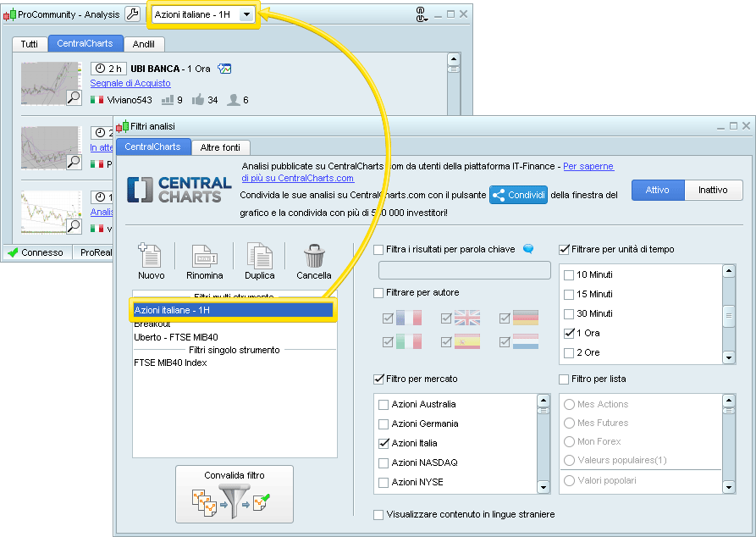
Task: Click the Nuovo filter icon
Action: 151,256
